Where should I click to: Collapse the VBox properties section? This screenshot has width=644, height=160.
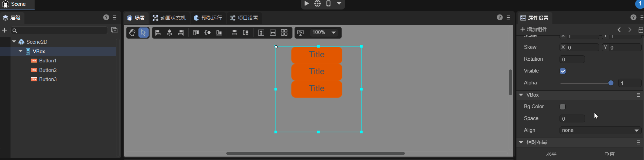coord(521,95)
